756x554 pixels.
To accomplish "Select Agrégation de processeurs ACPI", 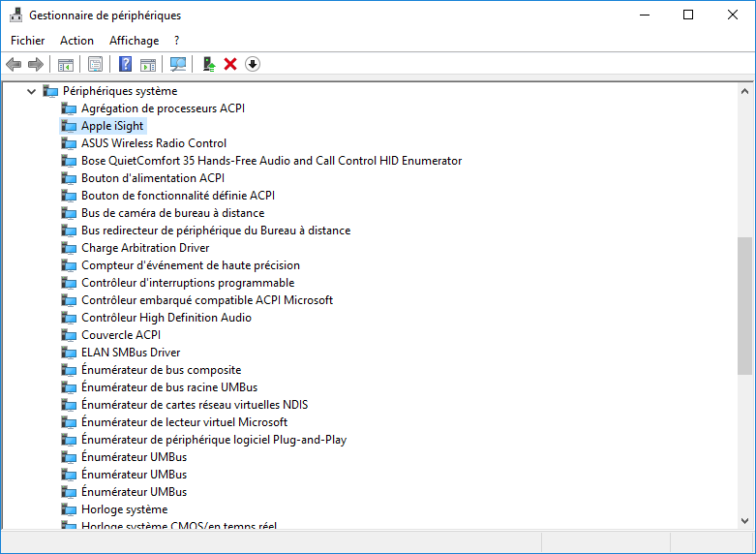I will coord(163,108).
